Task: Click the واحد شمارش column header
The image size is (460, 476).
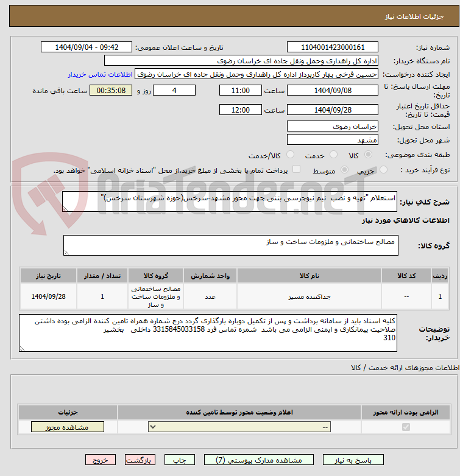Action: point(210,276)
